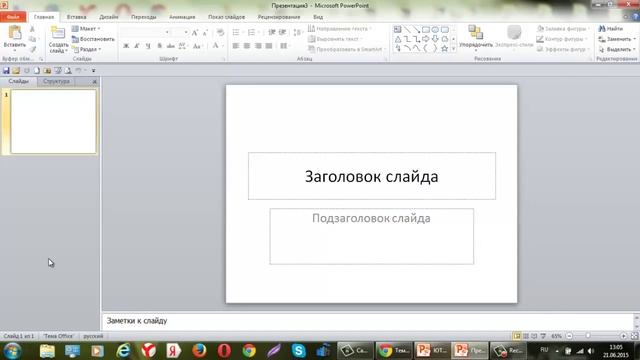Screen dimensions: 640x360
Task: Click the Undo icon in quick access toolbar
Action: point(78,71)
